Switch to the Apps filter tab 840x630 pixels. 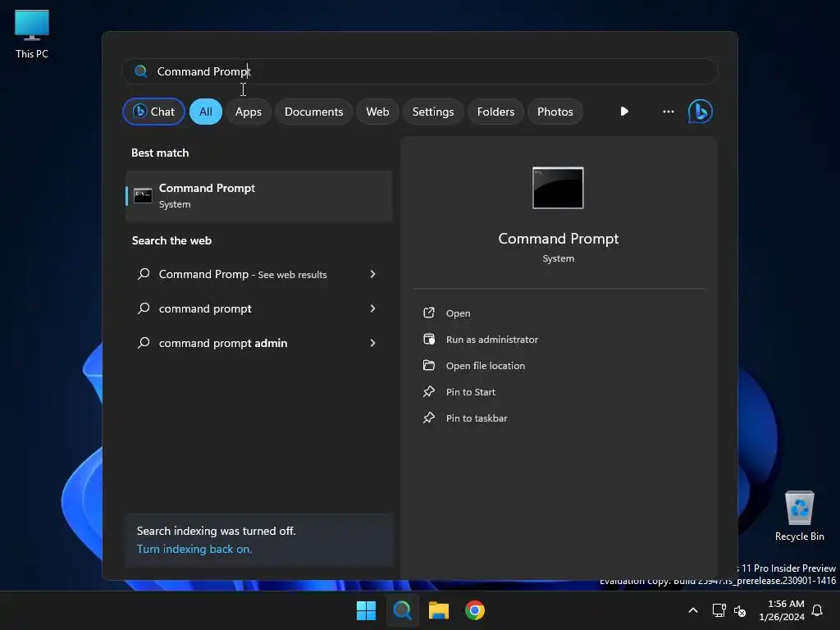pyautogui.click(x=248, y=112)
